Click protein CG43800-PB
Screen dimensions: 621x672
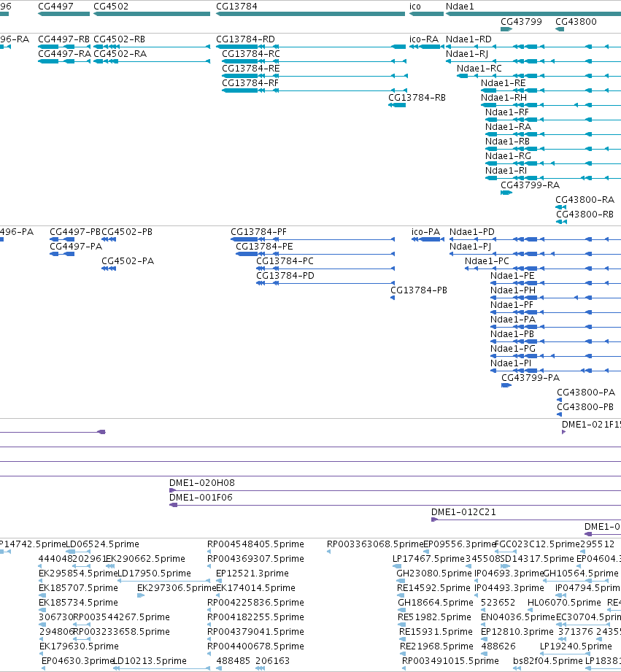coord(559,414)
